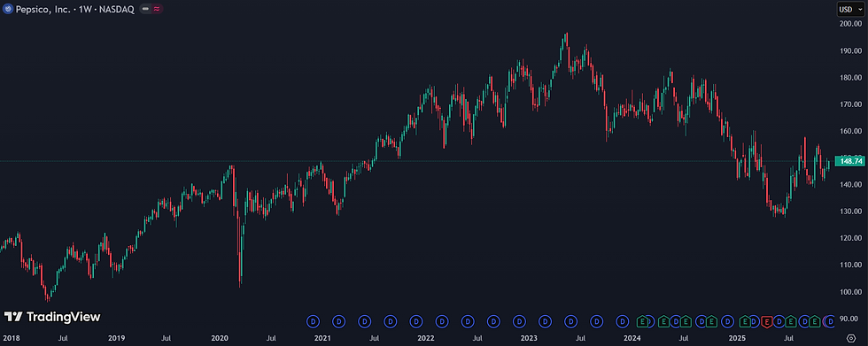
Task: Click the 170.00 price axis label
Action: pos(851,104)
